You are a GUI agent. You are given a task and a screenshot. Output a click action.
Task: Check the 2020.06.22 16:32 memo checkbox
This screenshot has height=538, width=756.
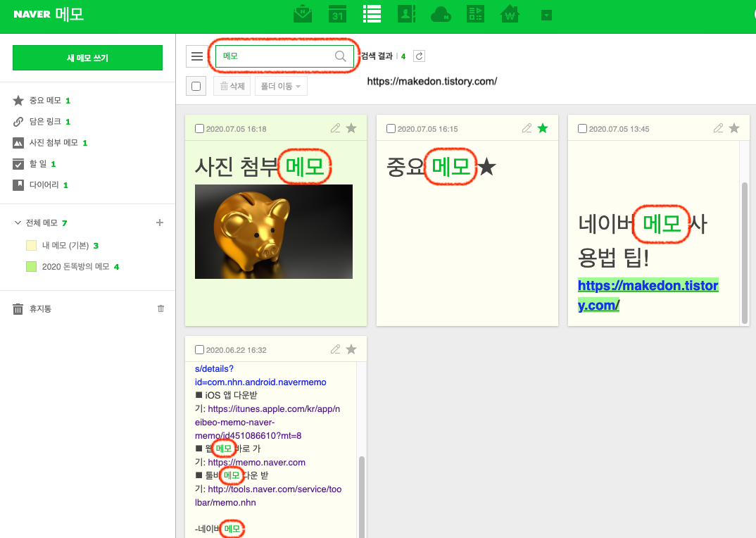coord(199,349)
